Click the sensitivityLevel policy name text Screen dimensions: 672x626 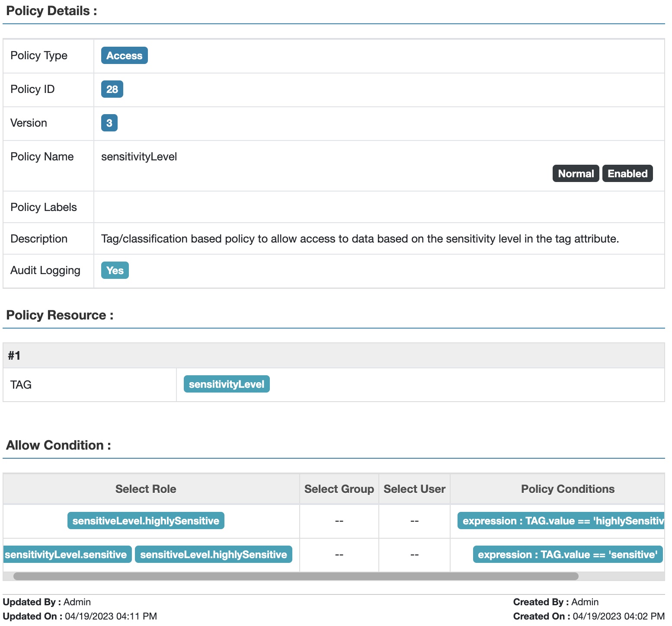click(139, 157)
